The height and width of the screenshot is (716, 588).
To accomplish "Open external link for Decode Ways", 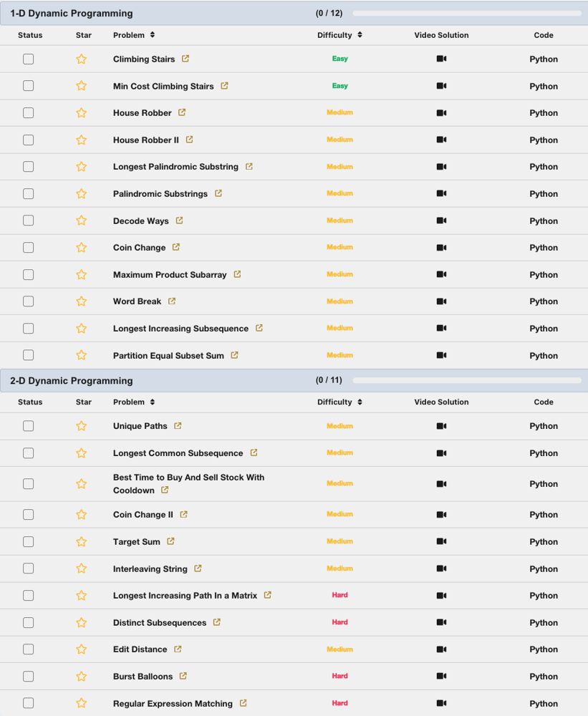I will [x=180, y=221].
